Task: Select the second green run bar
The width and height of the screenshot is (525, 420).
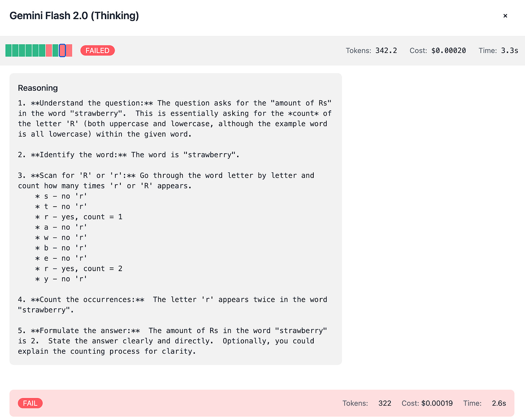Action: pyautogui.click(x=15, y=50)
